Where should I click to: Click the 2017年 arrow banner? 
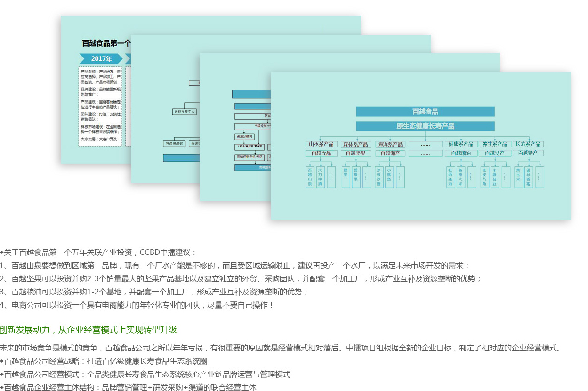[101, 59]
